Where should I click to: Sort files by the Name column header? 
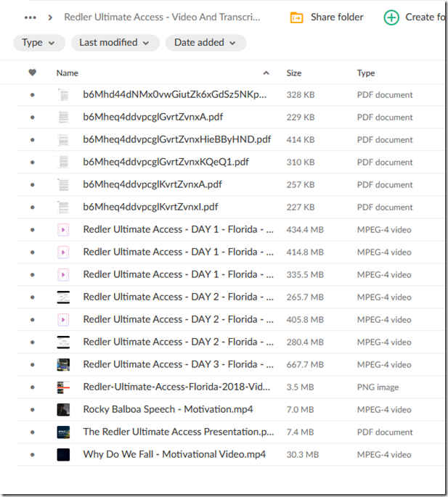click(68, 73)
